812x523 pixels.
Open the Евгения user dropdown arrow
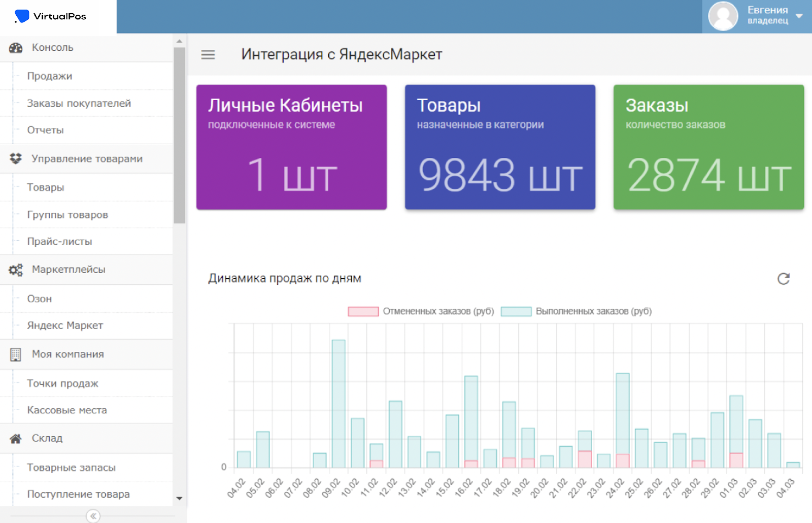click(799, 16)
